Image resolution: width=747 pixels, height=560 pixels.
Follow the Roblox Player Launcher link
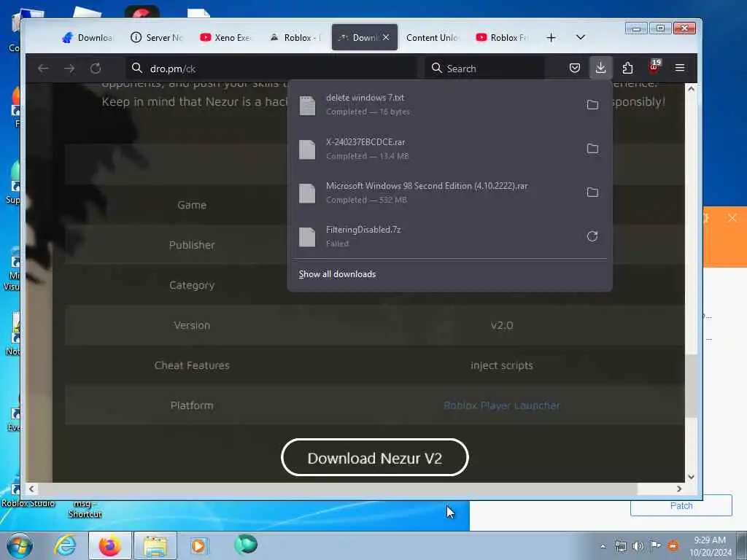pos(502,405)
